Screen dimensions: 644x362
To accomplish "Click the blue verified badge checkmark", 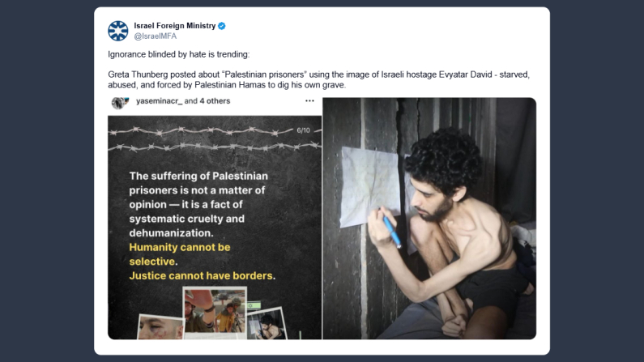I will [222, 26].
